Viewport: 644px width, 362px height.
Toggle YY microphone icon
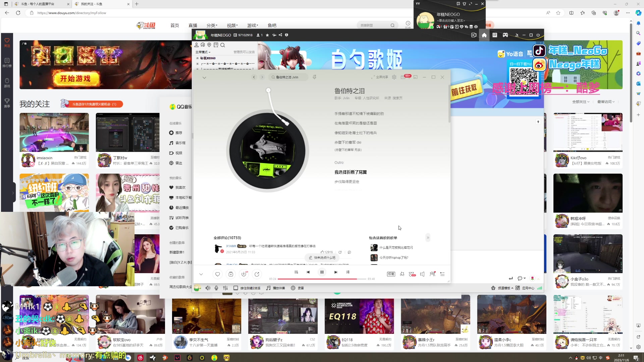click(x=216, y=288)
